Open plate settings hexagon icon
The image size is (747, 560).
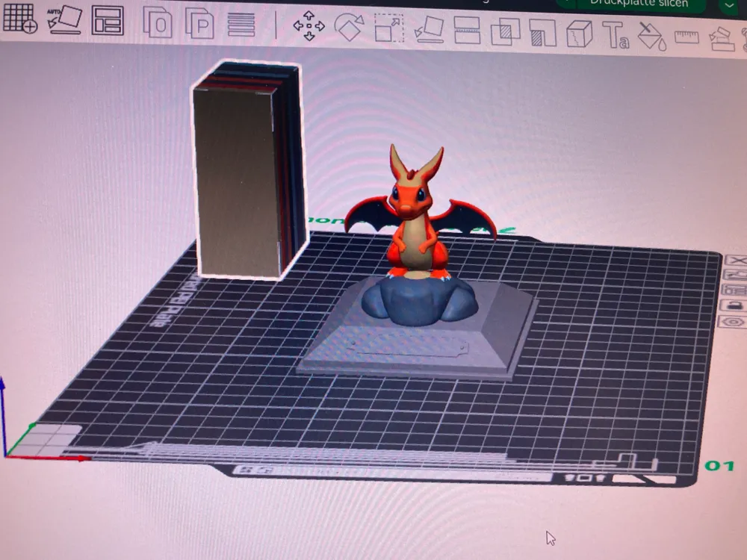pyautogui.click(x=734, y=322)
